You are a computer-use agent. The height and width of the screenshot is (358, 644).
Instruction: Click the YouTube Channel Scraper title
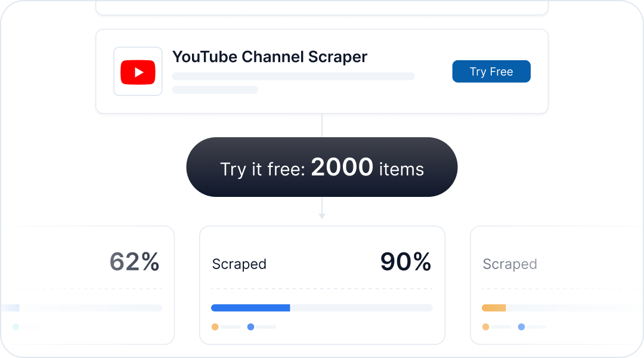coord(270,57)
